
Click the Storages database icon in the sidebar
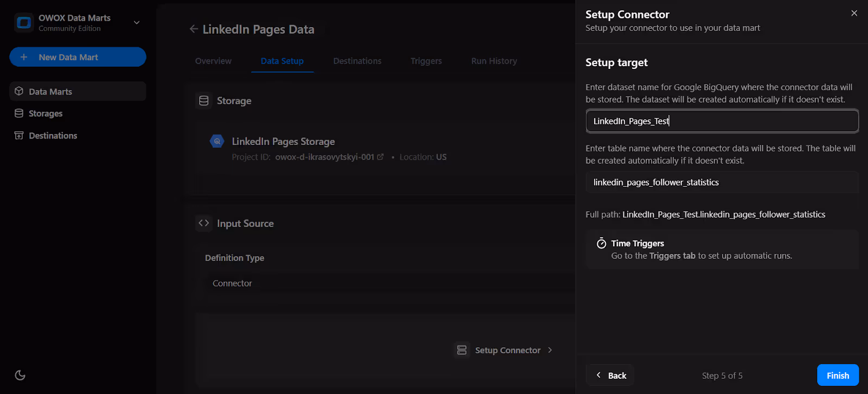click(x=19, y=113)
